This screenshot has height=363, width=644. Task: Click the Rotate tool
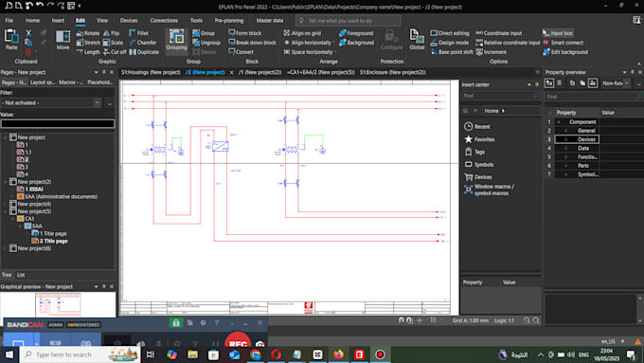[88, 33]
